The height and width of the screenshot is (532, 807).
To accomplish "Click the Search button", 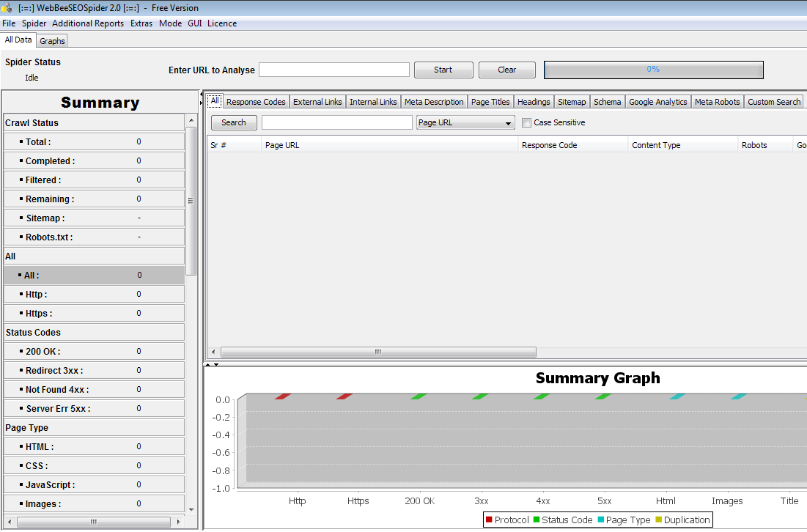I will pos(234,122).
